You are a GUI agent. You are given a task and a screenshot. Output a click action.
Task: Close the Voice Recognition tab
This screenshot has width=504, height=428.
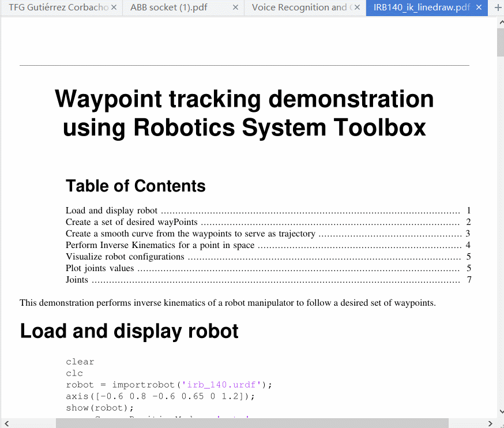click(357, 7)
